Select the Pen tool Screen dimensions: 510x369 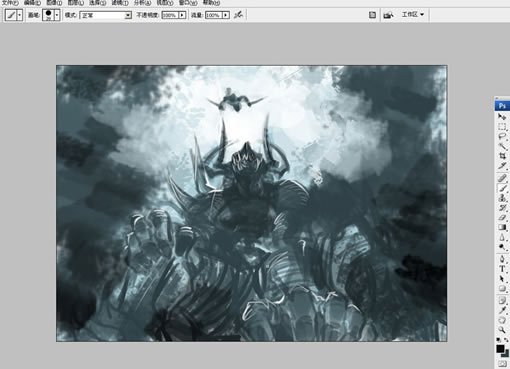tap(502, 259)
